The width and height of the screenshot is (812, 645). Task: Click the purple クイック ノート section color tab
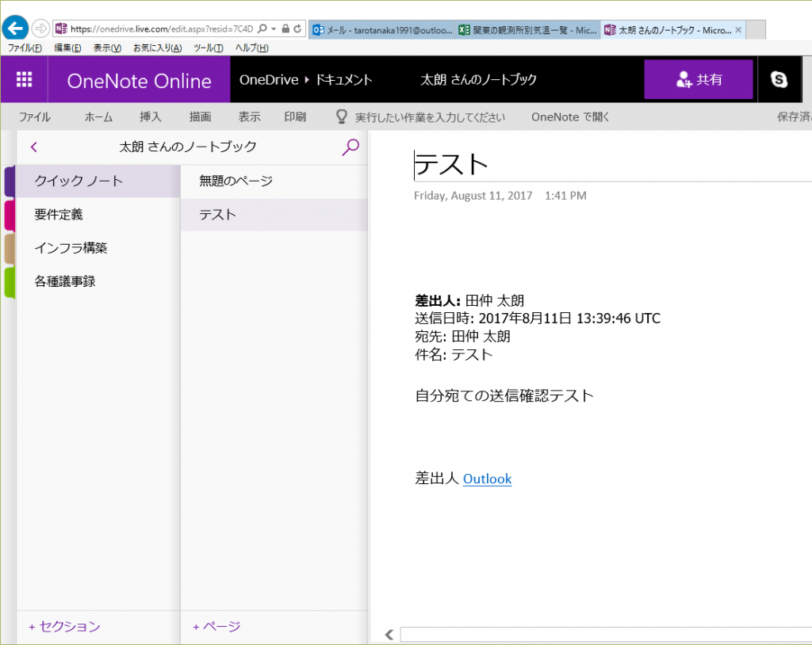pos(10,181)
